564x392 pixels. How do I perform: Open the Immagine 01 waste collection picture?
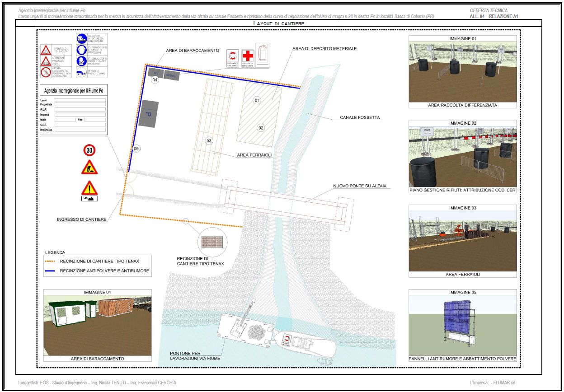[x=463, y=72]
